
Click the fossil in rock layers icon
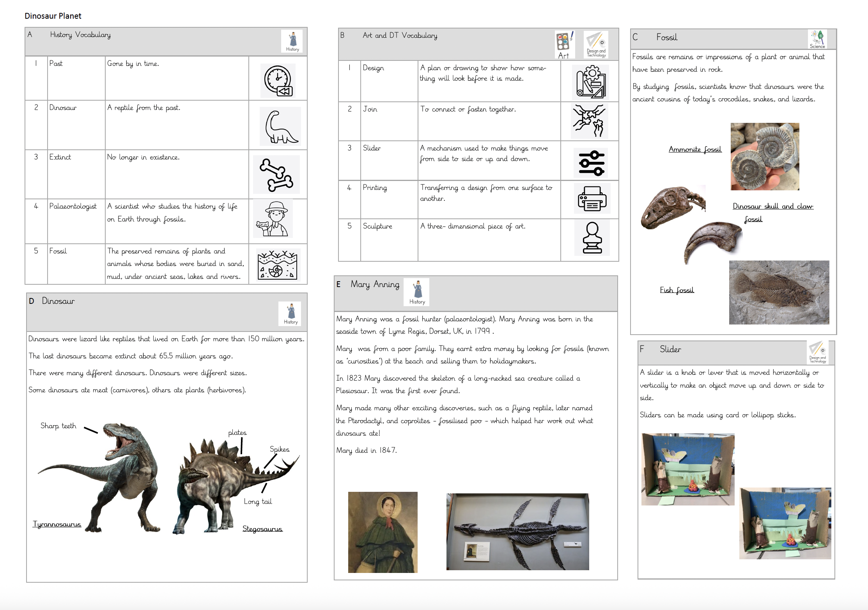pyautogui.click(x=278, y=265)
